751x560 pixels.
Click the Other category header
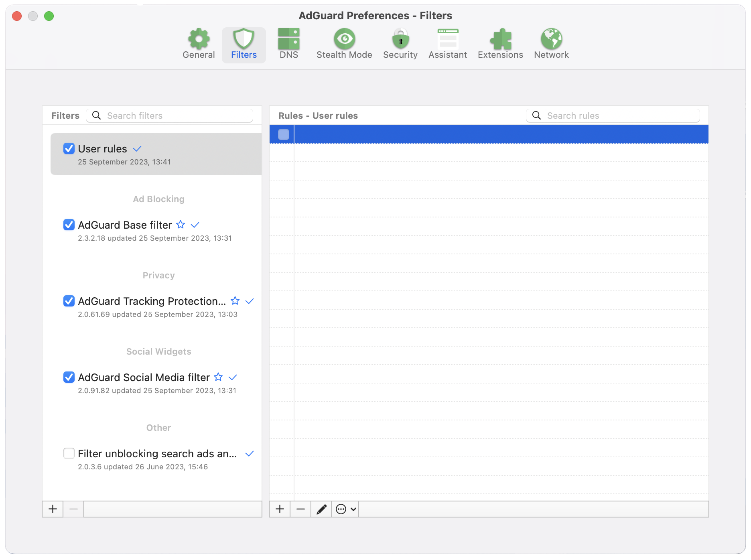pyautogui.click(x=158, y=428)
